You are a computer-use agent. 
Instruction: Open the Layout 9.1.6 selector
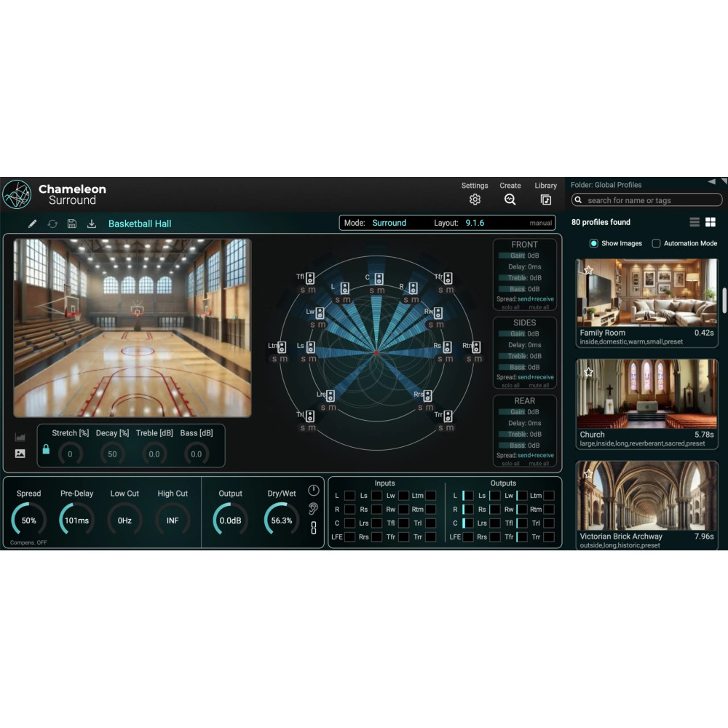click(475, 223)
